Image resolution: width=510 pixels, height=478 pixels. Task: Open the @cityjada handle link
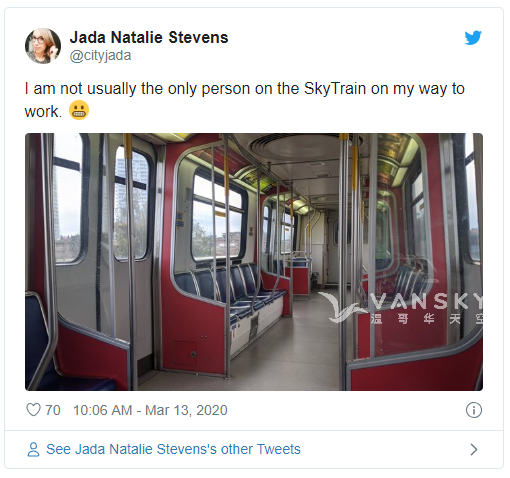click(x=100, y=55)
